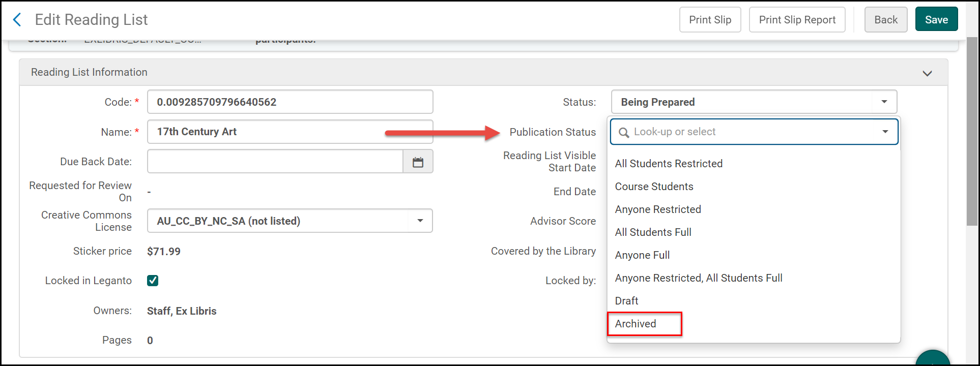
Task: Click the Due Back Date input field
Action: point(275,162)
